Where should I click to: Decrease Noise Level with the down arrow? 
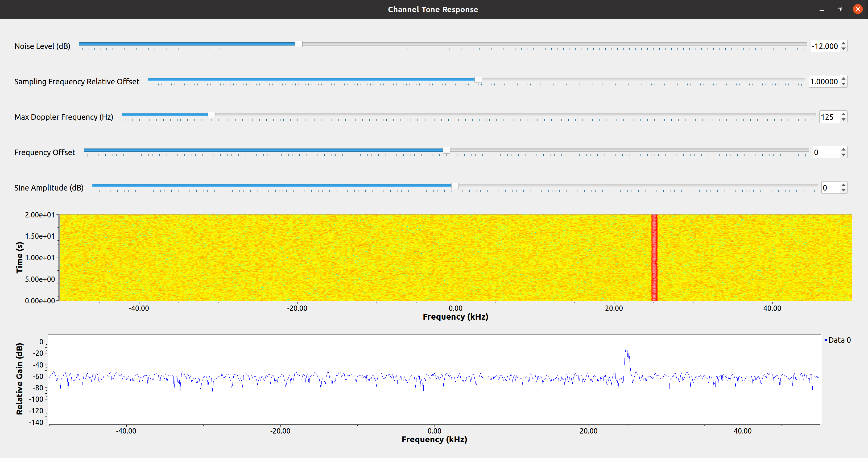pyautogui.click(x=844, y=49)
